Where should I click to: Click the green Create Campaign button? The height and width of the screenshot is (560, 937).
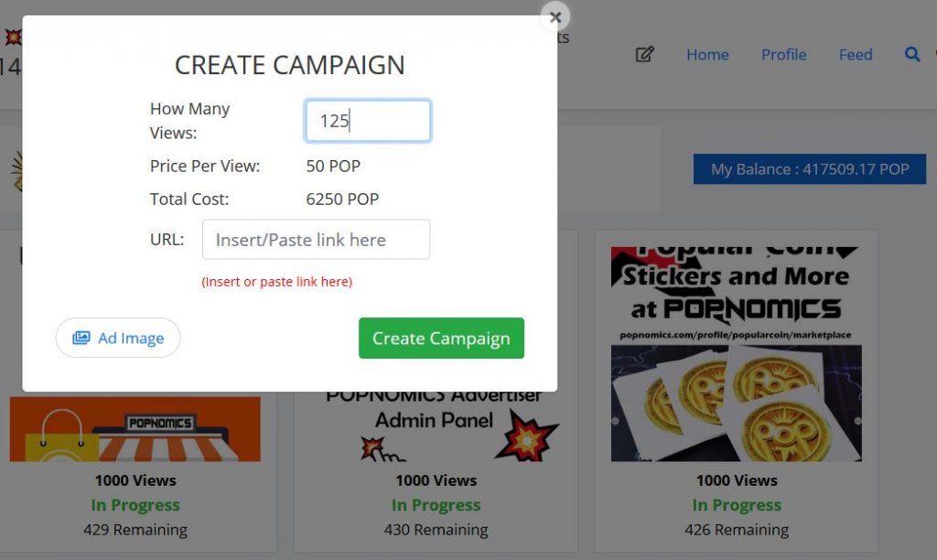click(441, 339)
